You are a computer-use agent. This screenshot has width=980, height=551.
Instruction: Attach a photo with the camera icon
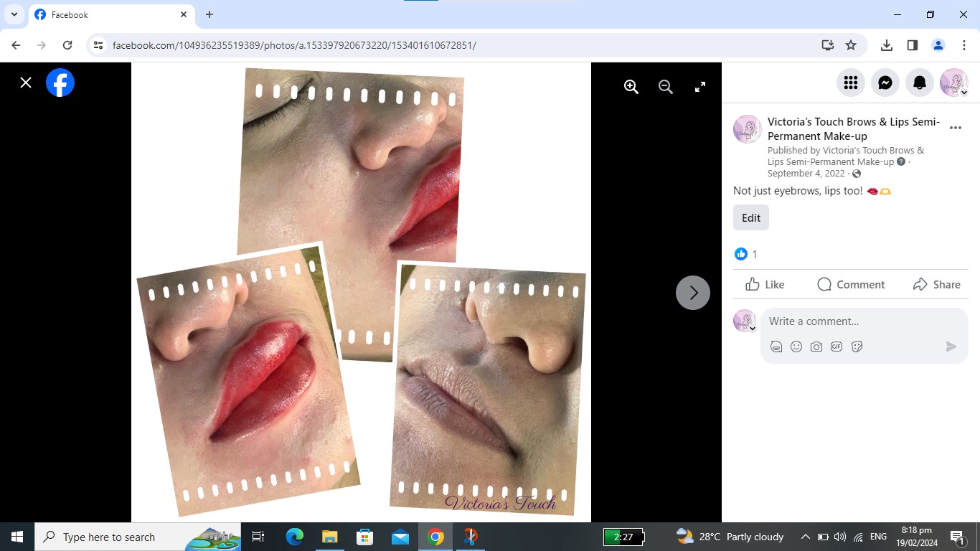(816, 346)
